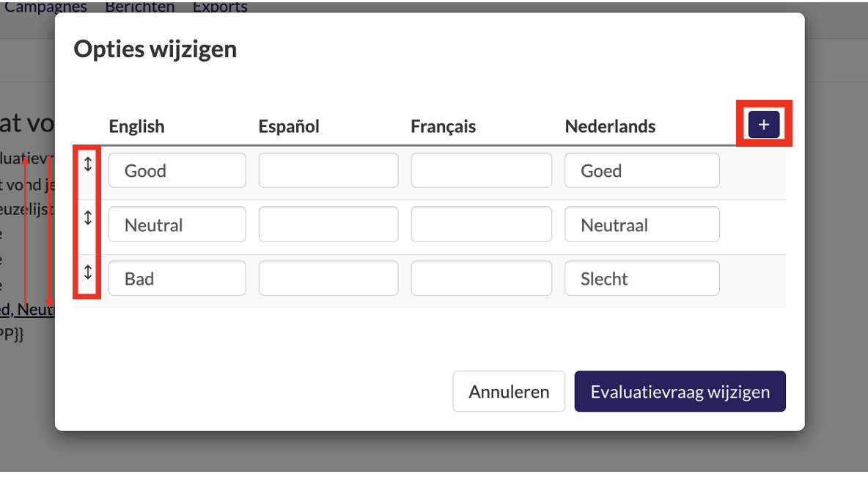Viewport: 868px width, 477px height.
Task: Click reorder arrow icon for Neutral row
Action: click(87, 218)
